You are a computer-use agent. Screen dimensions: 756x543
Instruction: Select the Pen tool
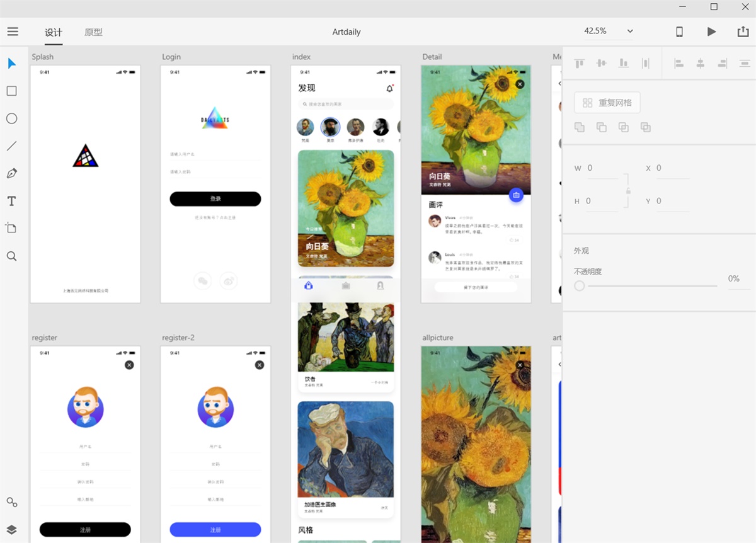tap(12, 173)
